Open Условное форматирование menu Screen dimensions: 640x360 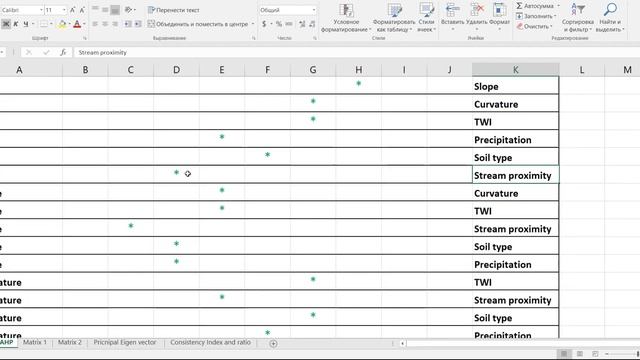click(346, 18)
